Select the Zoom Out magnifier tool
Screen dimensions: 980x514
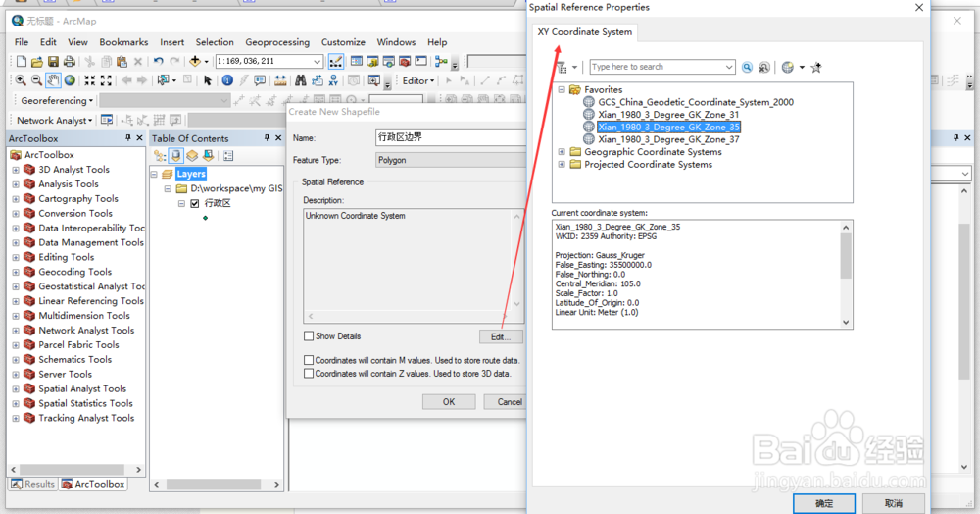click(37, 80)
